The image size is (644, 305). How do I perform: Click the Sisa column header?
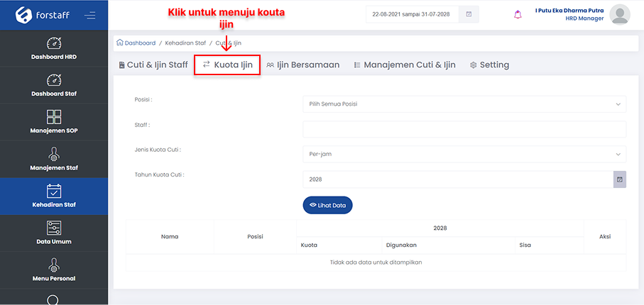tap(549, 245)
